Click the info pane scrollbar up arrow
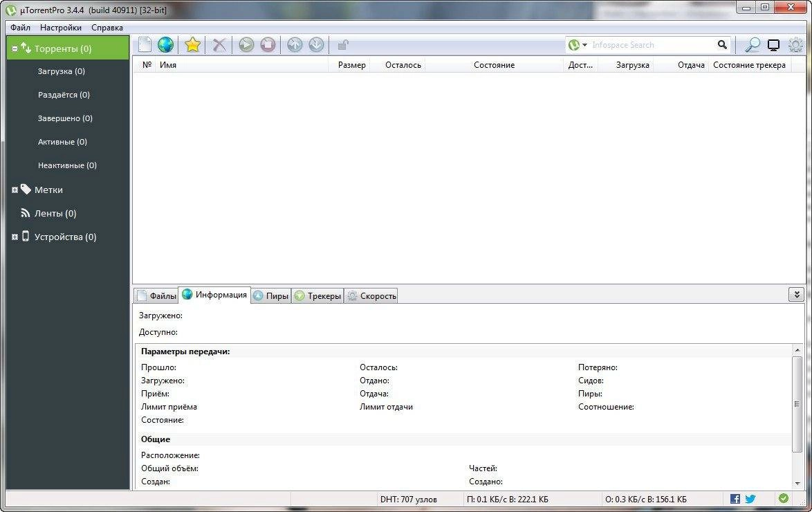Viewport: 812px width, 512px height. coord(797,351)
